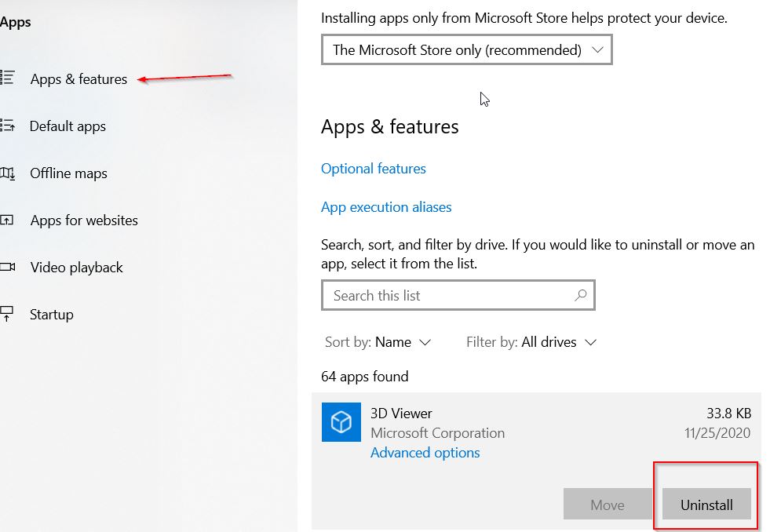Uninstall the 3D Viewer app
This screenshot has width=770, height=532.
[706, 504]
